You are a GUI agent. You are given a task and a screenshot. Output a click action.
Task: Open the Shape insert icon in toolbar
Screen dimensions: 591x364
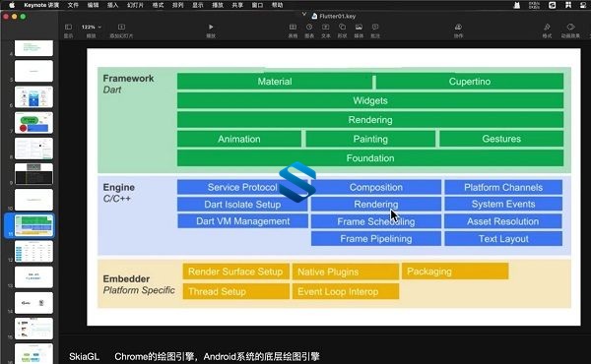(342, 28)
